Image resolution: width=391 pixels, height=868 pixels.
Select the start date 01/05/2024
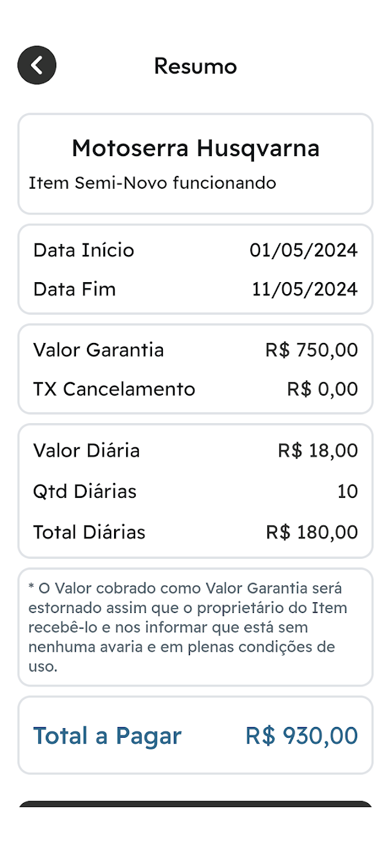[304, 250]
